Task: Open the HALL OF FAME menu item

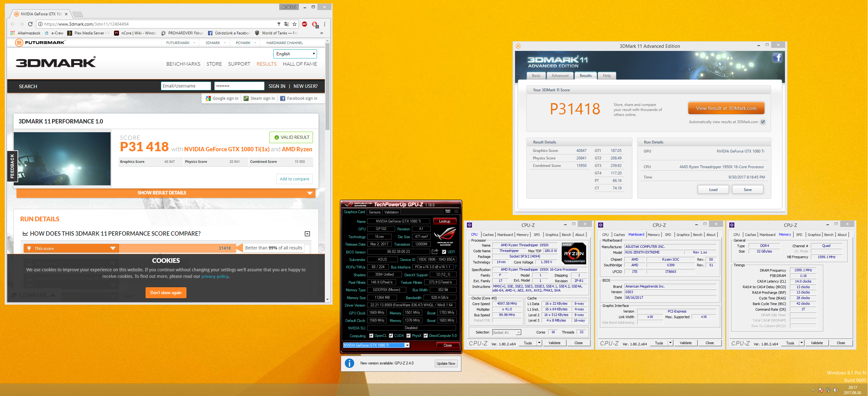Action: point(300,64)
